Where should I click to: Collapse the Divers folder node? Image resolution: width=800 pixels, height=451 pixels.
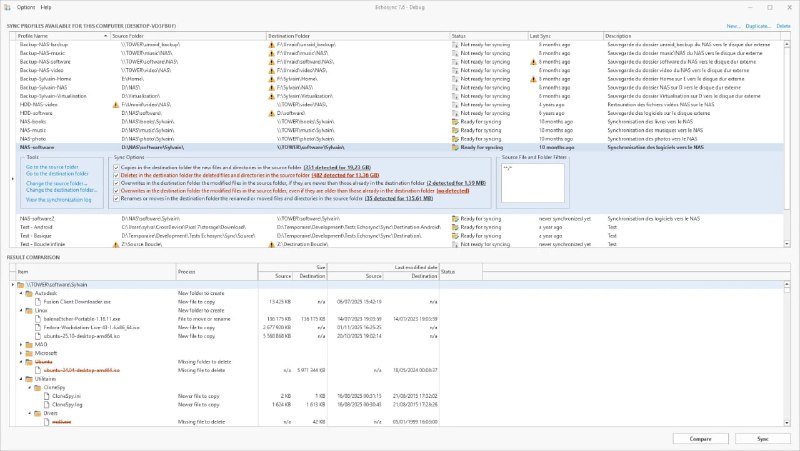(30, 413)
